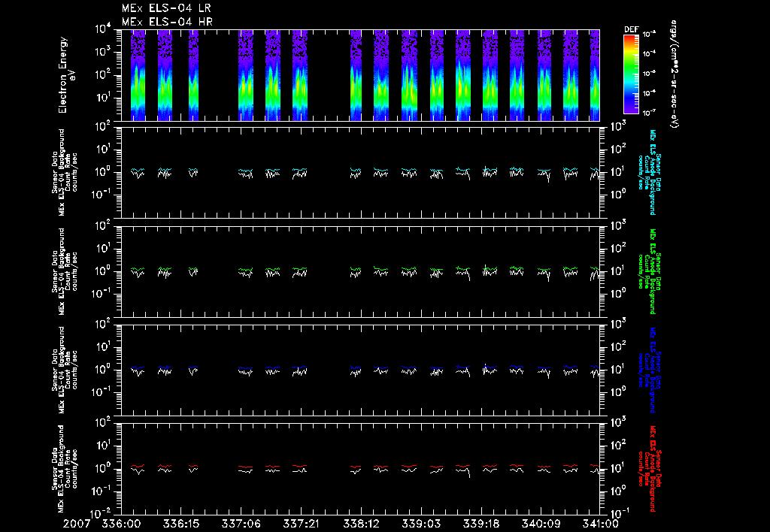Viewport: 770px width, 532px height.
Task: Click the "2007" year label
Action: (x=77, y=524)
